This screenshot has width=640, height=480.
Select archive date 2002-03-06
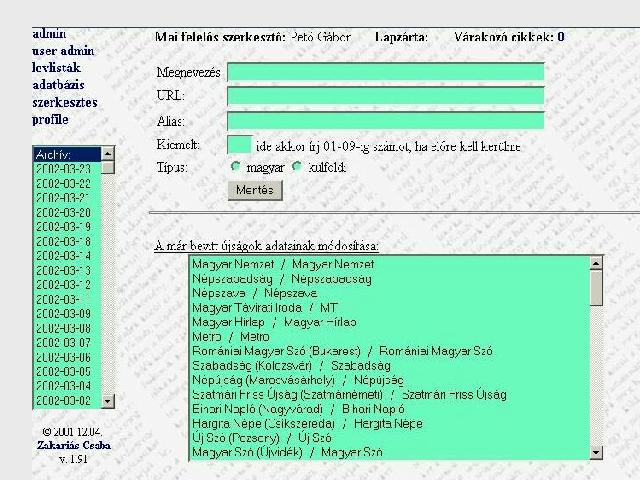click(67, 358)
